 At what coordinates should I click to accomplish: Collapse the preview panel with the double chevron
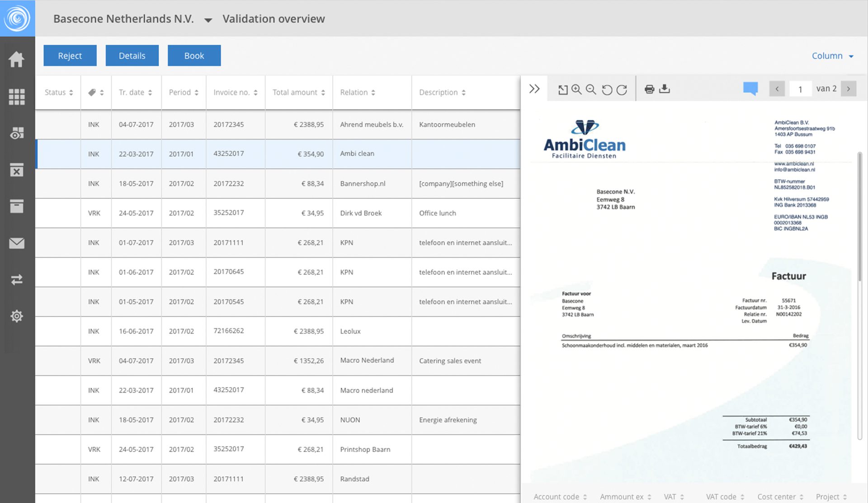[534, 89]
